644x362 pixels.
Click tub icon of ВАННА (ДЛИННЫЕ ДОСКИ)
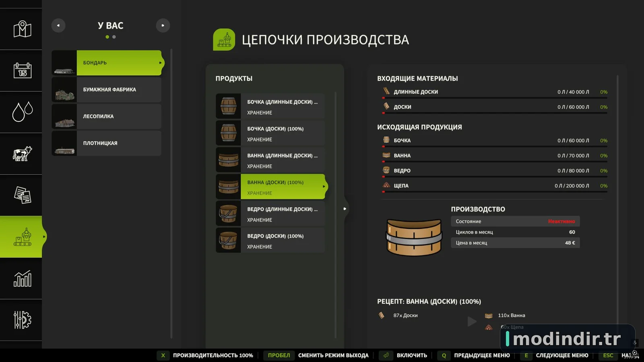point(229,160)
